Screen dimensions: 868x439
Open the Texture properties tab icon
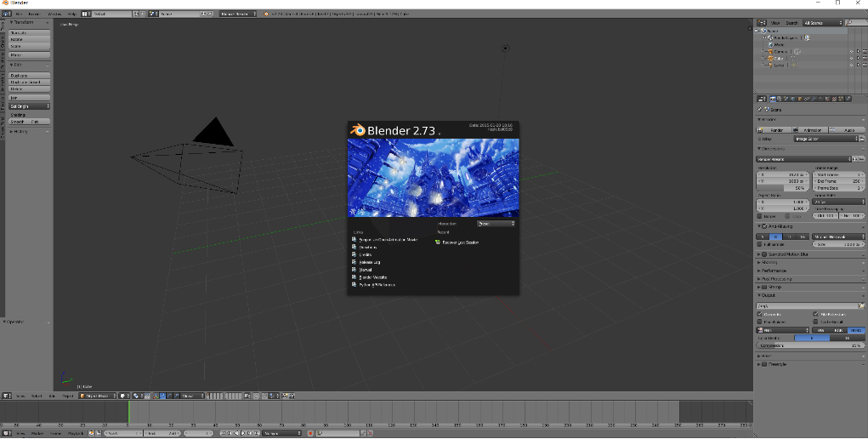click(834, 99)
